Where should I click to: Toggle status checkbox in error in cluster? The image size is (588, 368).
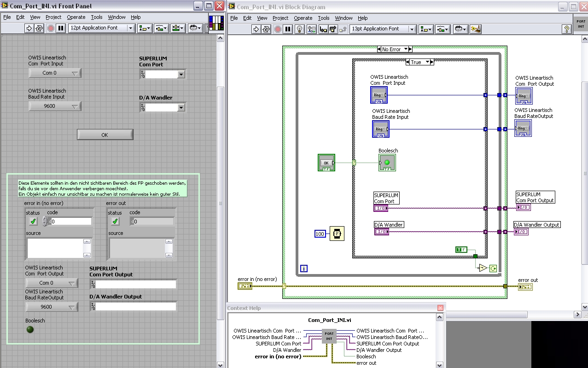[33, 222]
